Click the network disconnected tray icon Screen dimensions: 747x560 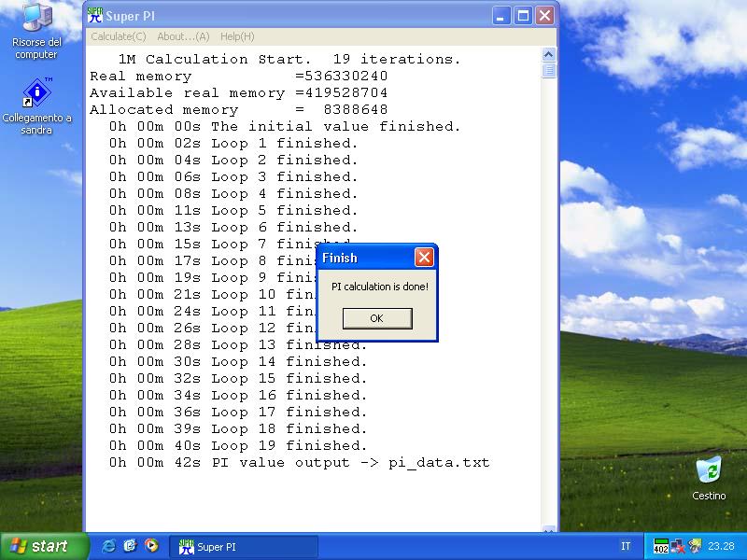point(678,546)
